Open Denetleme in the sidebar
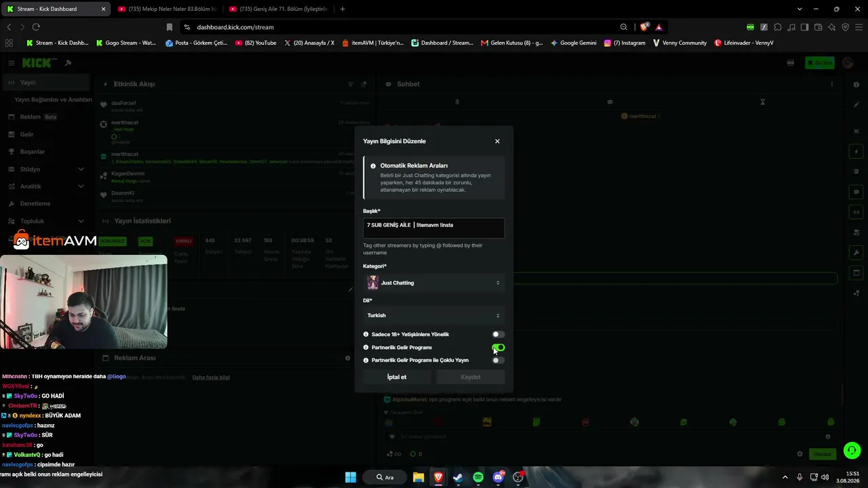Image resolution: width=868 pixels, height=488 pixels. point(45,203)
